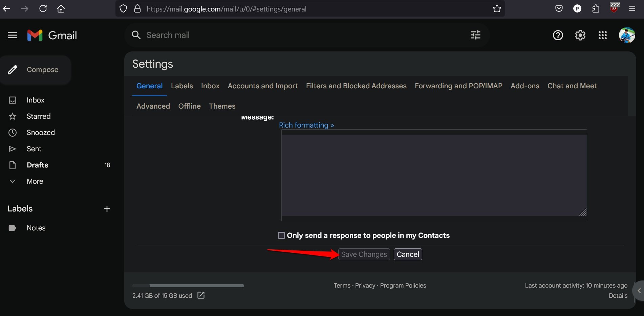Open the Inbox folder
This screenshot has height=316, width=644.
coord(36,100)
